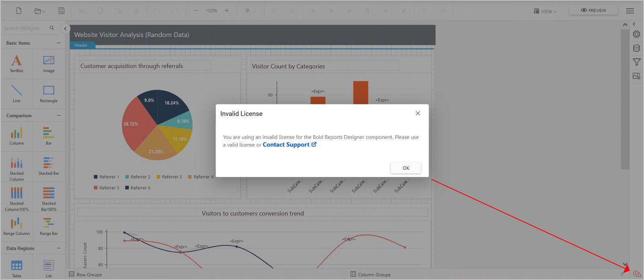Click the Copy icon in toolbar
644x280 pixels.
coord(100,11)
